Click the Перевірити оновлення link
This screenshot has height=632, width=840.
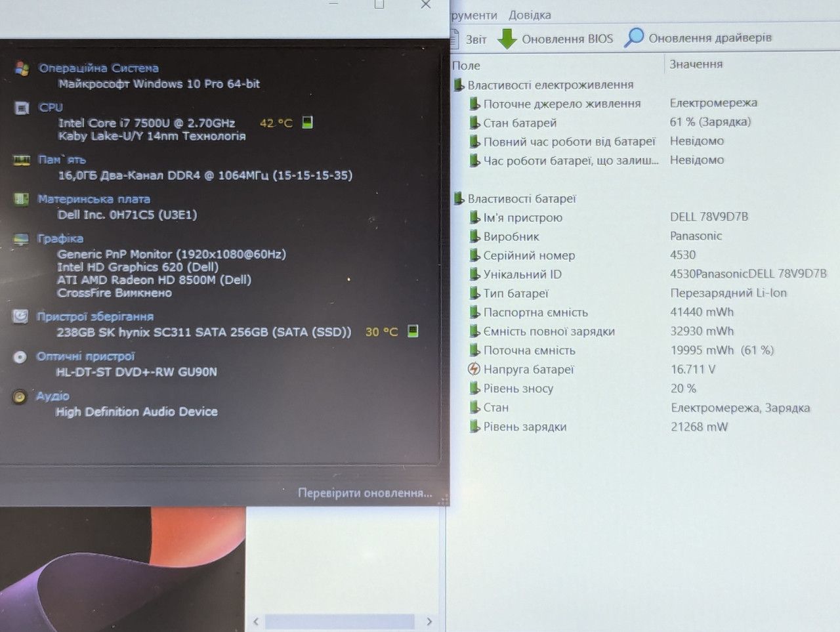tap(365, 492)
